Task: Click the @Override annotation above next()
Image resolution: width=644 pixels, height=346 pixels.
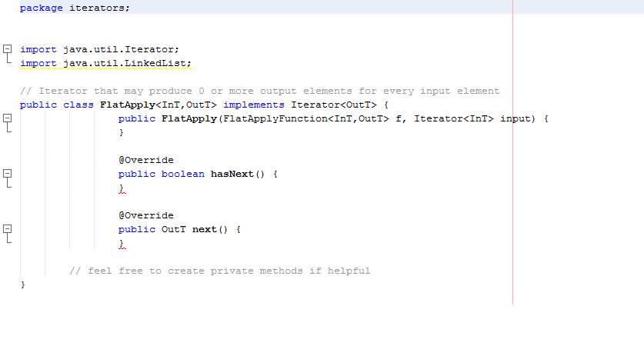Action: click(x=145, y=215)
